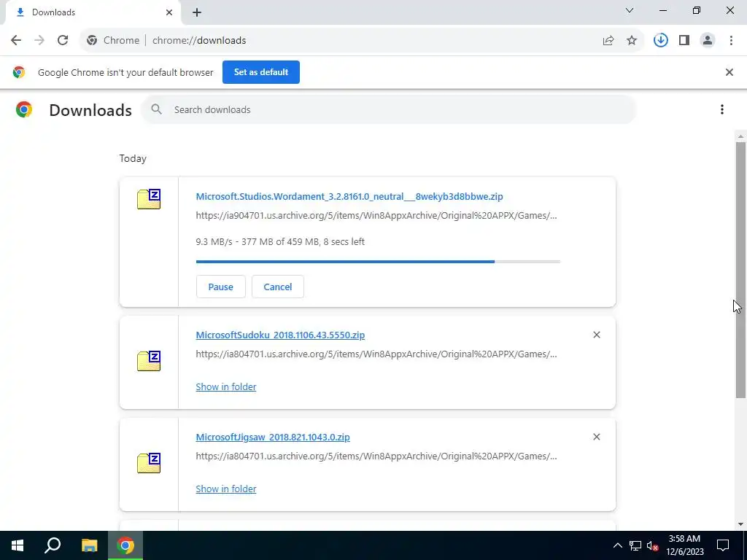The image size is (747, 560).
Task: Click the page scrollbar thumb
Action: tap(740, 270)
